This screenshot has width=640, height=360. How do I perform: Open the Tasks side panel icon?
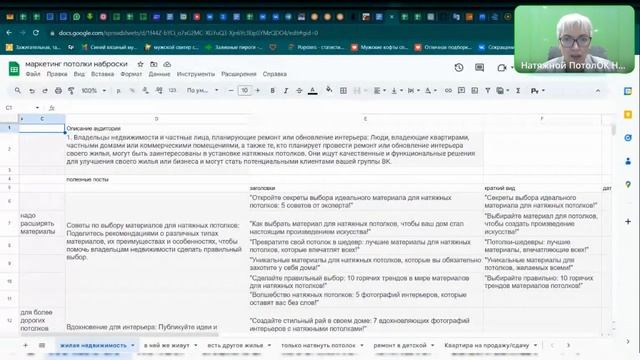point(628,138)
